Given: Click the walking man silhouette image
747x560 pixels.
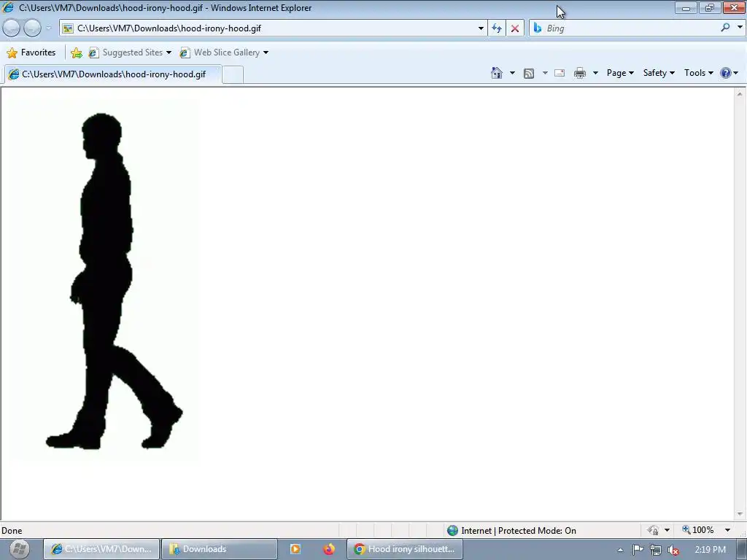Looking at the screenshot, I should [114, 281].
